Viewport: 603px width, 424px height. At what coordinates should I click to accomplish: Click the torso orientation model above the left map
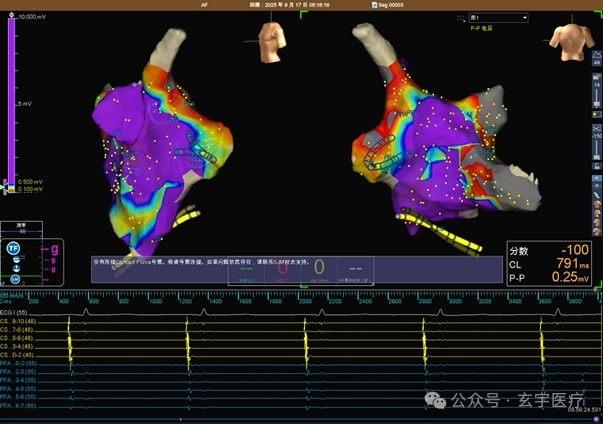[272, 42]
